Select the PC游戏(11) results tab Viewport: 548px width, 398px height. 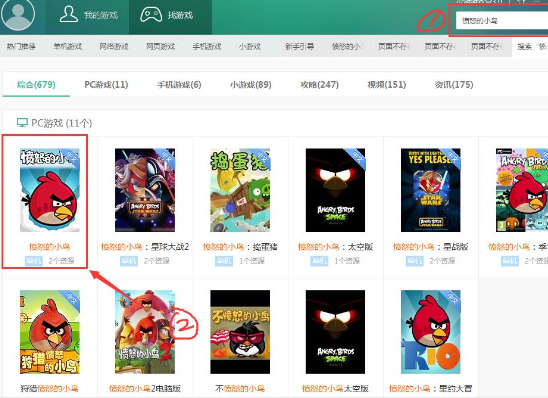coord(106,85)
